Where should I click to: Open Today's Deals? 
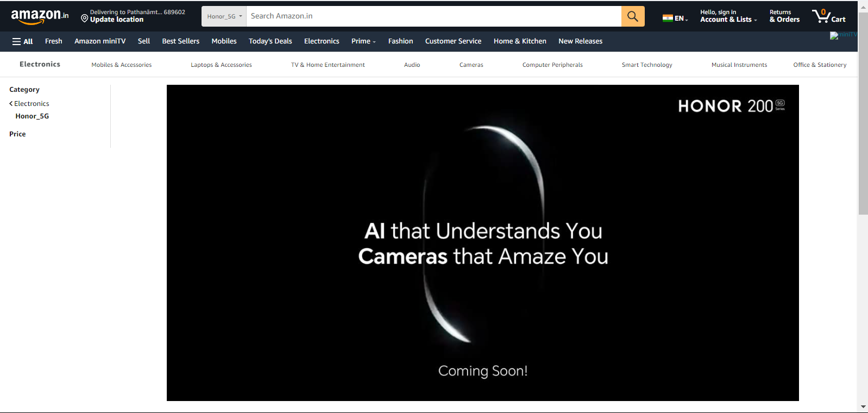[271, 41]
